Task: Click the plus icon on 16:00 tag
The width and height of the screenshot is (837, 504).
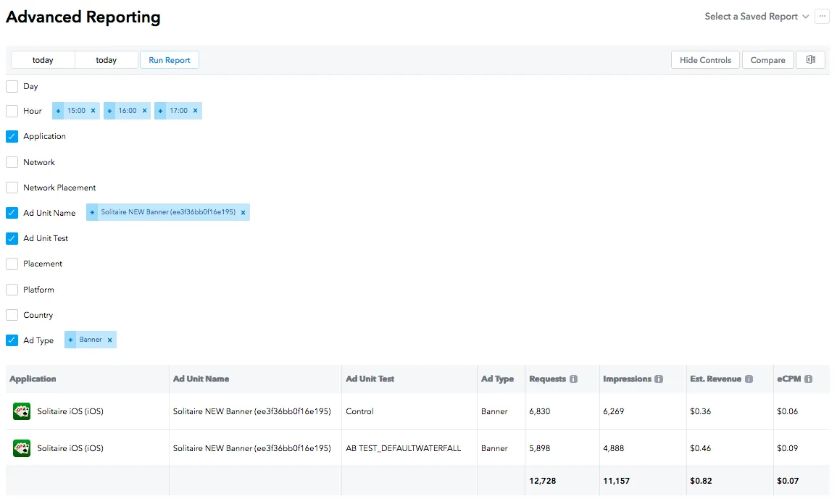Action: coord(109,111)
